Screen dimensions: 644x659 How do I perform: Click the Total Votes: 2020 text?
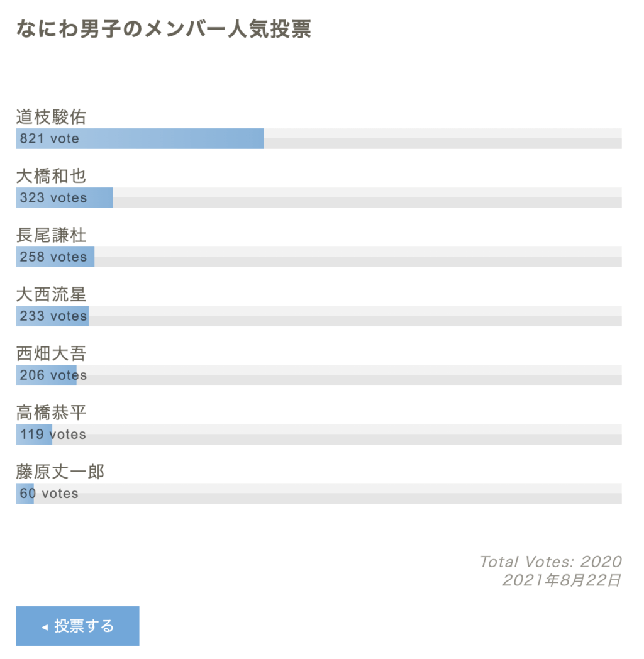pos(550,562)
